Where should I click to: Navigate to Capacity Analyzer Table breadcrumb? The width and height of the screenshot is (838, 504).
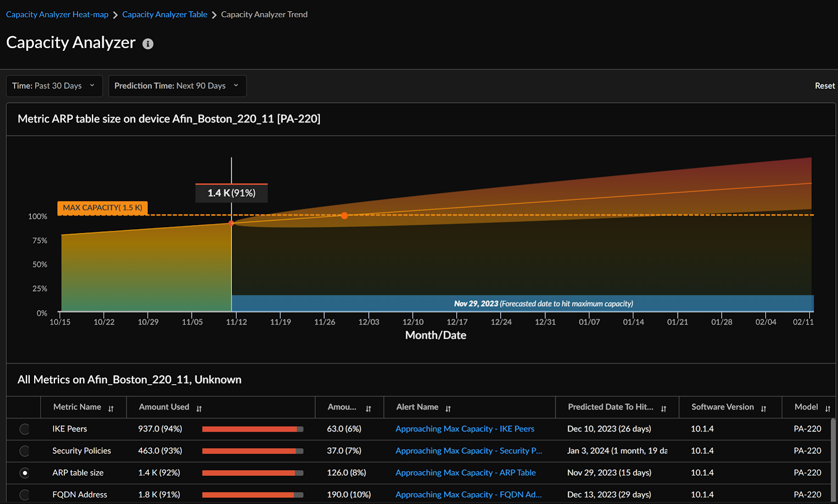pos(164,15)
